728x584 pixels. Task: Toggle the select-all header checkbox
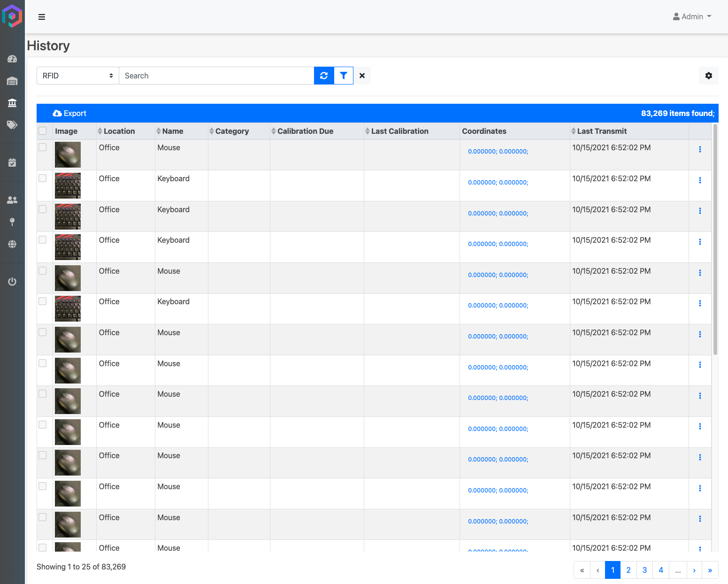43,131
